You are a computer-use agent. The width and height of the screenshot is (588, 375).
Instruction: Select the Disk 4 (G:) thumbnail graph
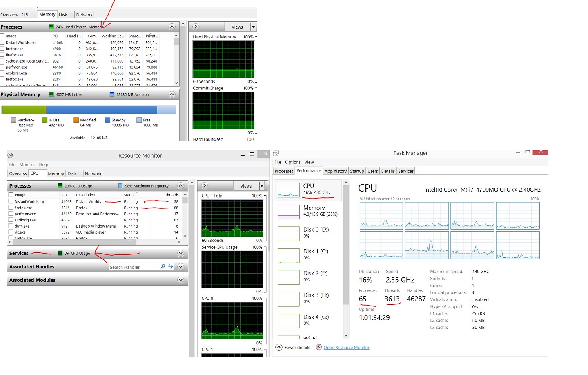point(288,321)
